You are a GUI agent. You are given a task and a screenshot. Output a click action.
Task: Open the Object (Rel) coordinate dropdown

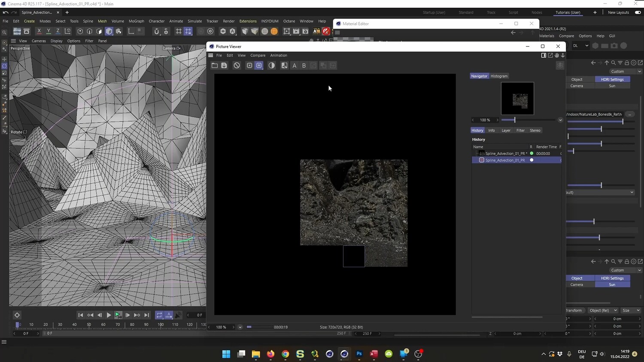[x=603, y=311]
